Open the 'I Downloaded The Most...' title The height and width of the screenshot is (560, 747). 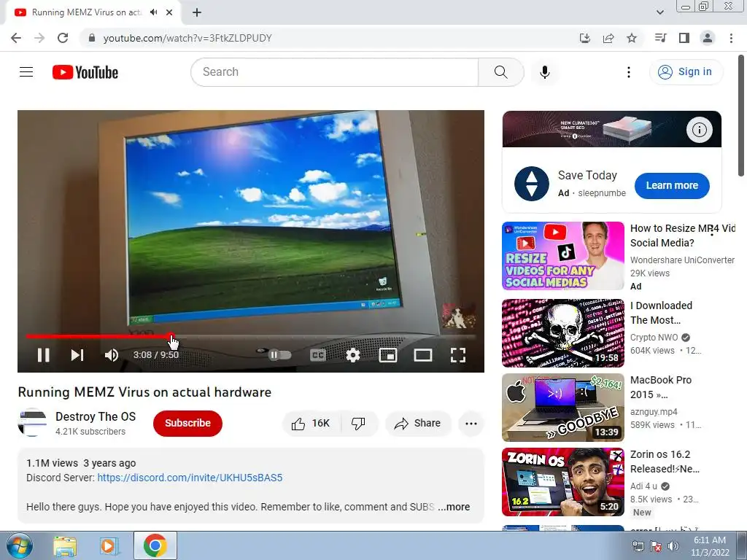pyautogui.click(x=661, y=313)
